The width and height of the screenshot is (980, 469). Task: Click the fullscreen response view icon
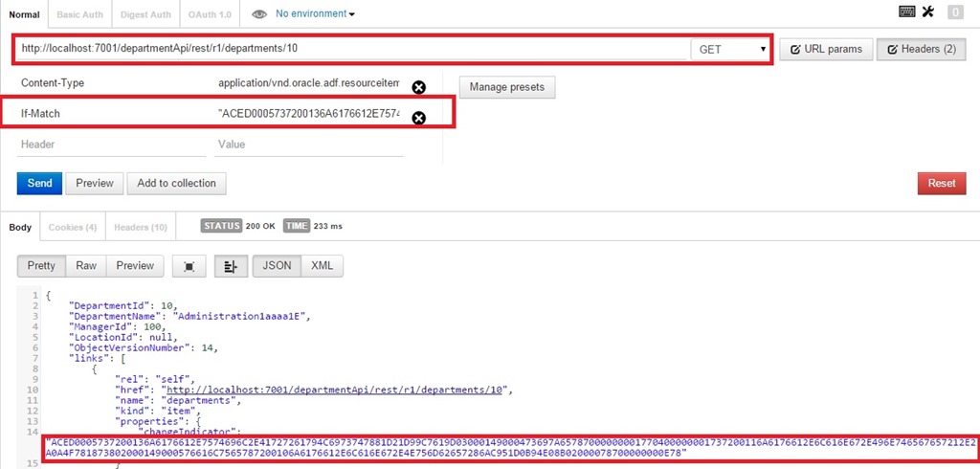click(x=189, y=266)
